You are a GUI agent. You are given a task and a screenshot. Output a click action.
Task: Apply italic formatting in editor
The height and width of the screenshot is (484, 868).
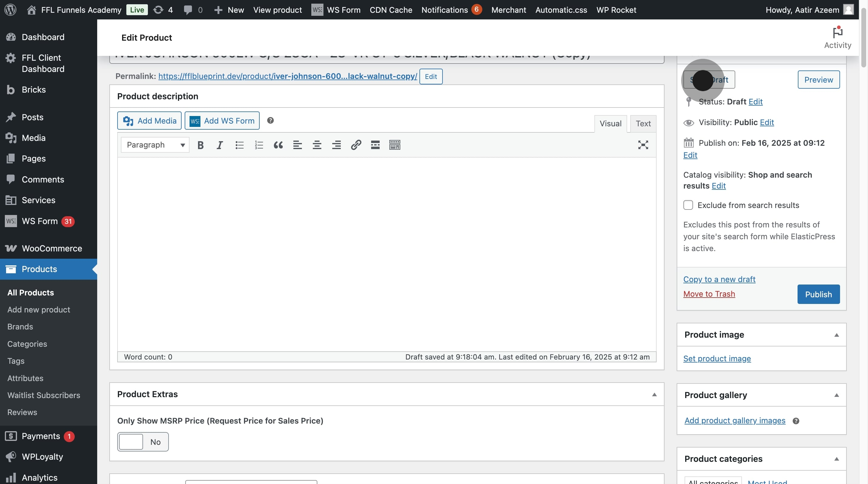click(x=220, y=145)
